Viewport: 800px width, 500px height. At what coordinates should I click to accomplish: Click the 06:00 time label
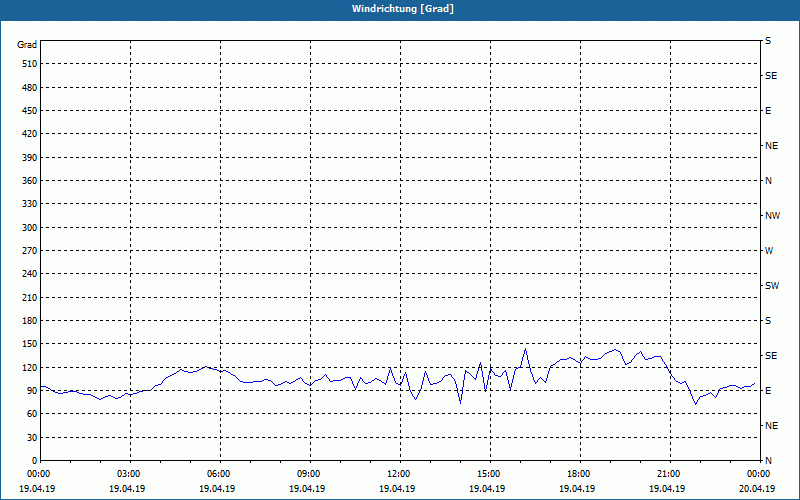(x=220, y=474)
